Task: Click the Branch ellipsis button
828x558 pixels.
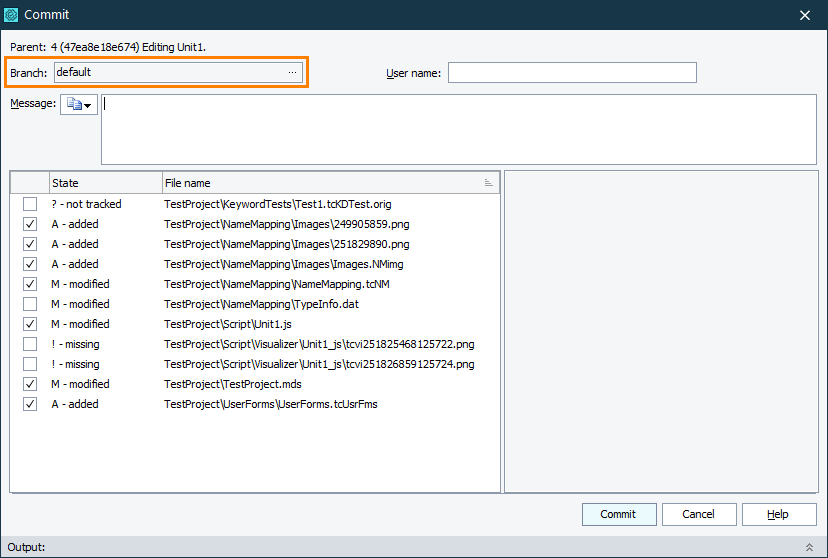Action: coord(292,72)
